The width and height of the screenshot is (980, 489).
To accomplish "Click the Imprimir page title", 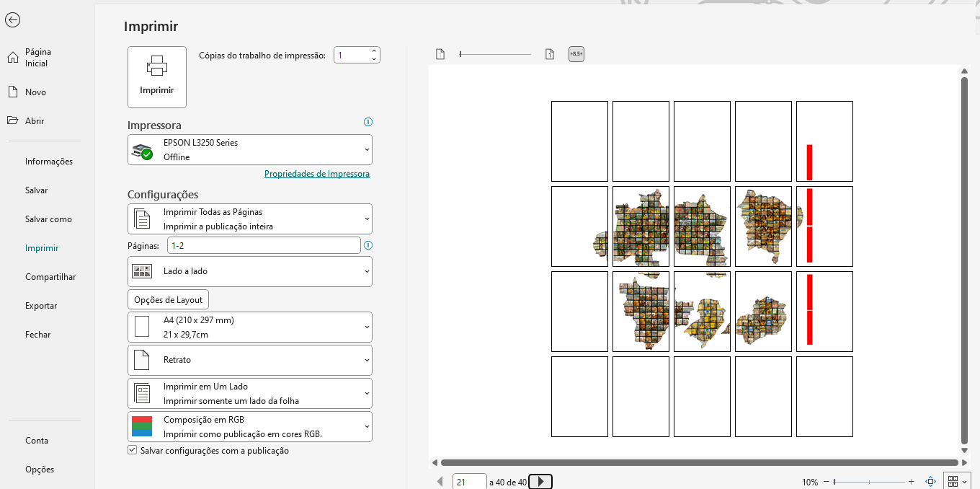I will [151, 27].
